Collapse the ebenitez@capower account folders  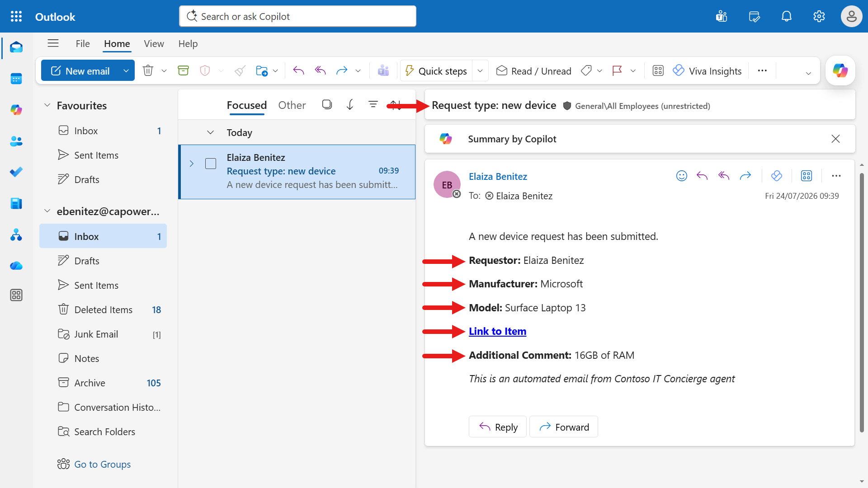[x=47, y=211]
